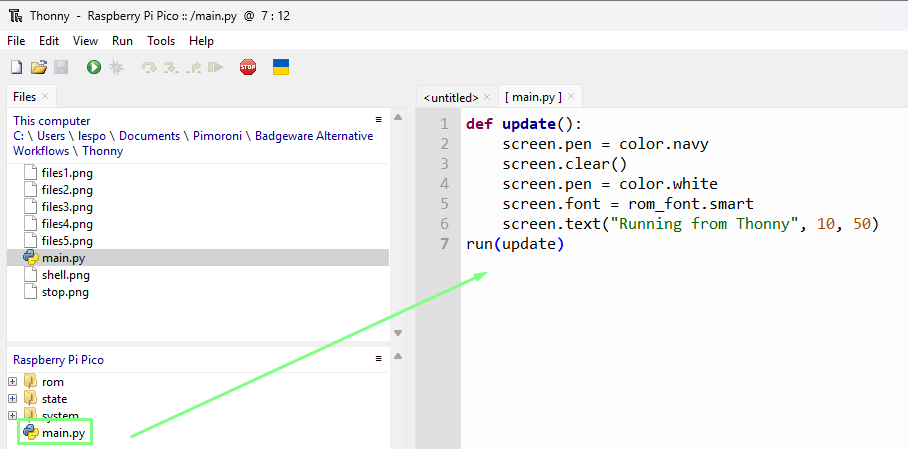Click the red Stop sign icon
The height and width of the screenshot is (449, 908).
pos(248,67)
